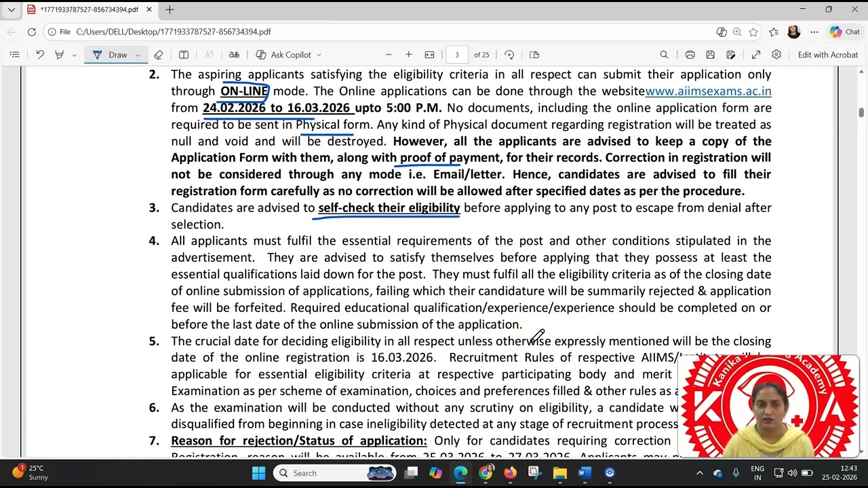Show hidden system tray icons
868x488 pixels.
coord(700,473)
